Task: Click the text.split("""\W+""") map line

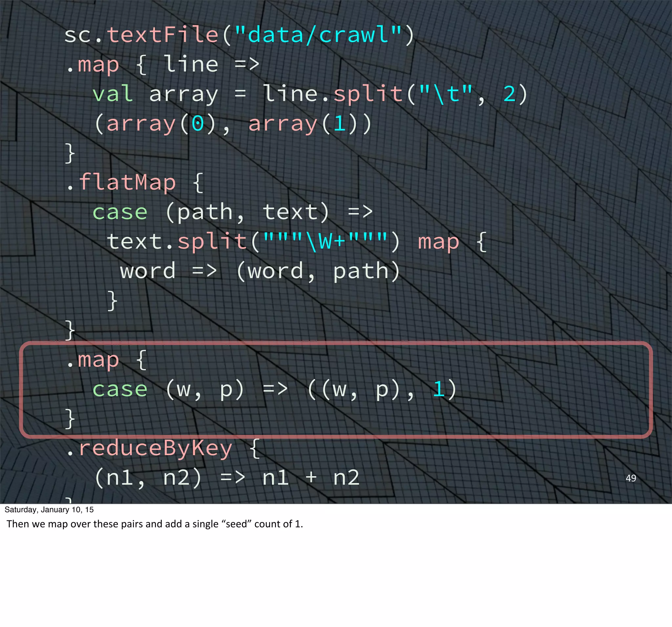Action: coord(297,242)
